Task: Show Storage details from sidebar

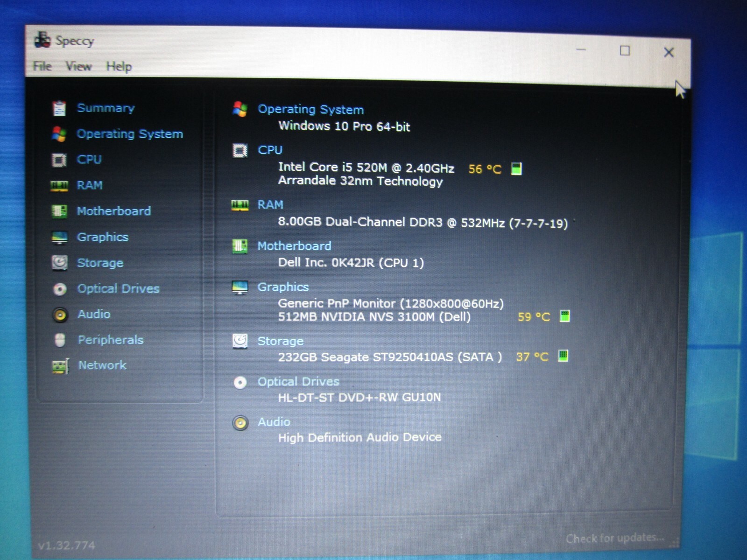Action: tap(100, 263)
